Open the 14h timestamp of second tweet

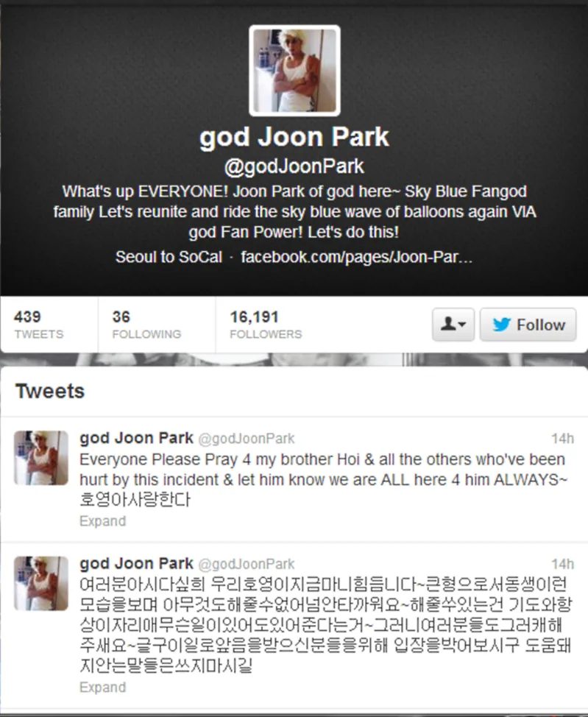(562, 564)
